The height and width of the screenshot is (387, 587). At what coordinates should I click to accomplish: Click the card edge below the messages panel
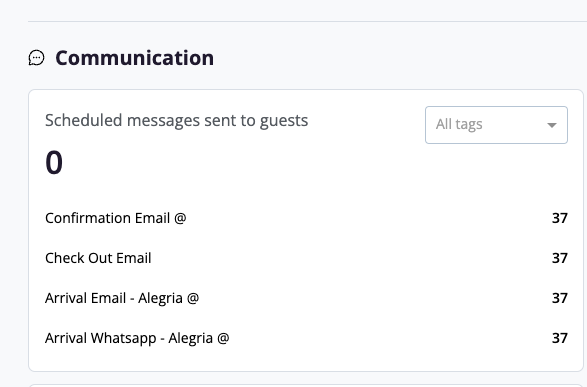pos(306,385)
